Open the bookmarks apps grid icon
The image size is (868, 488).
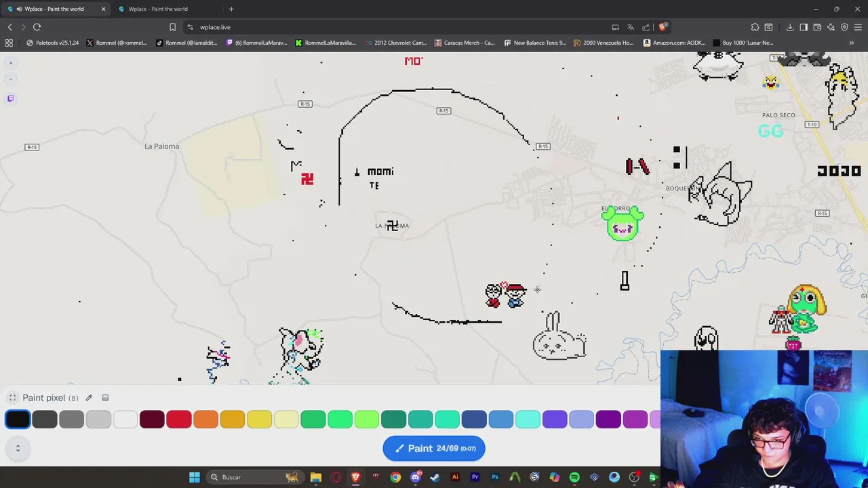pos(9,43)
